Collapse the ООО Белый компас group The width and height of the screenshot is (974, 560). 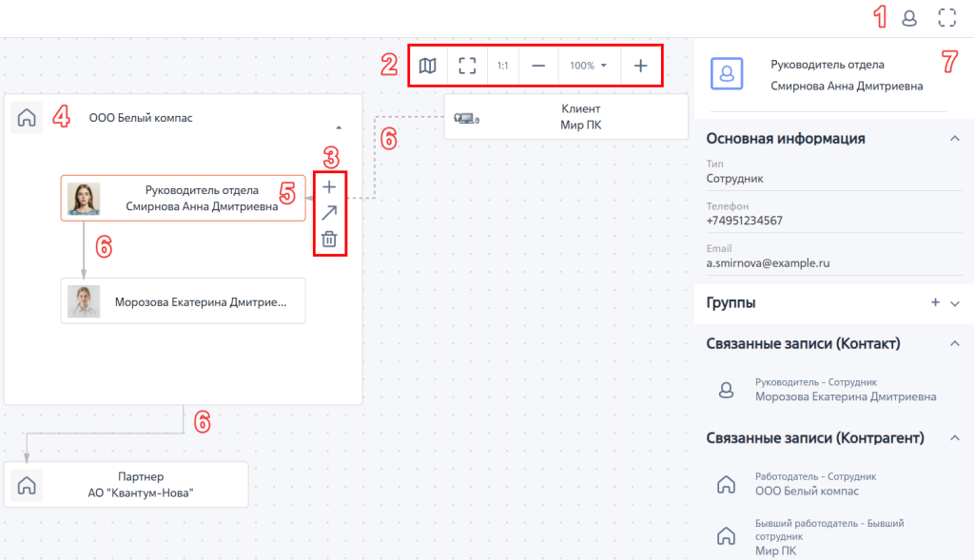click(x=340, y=126)
